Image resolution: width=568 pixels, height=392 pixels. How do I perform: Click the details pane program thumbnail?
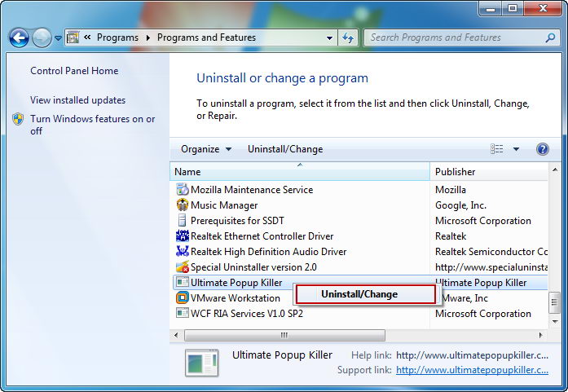pos(202,363)
